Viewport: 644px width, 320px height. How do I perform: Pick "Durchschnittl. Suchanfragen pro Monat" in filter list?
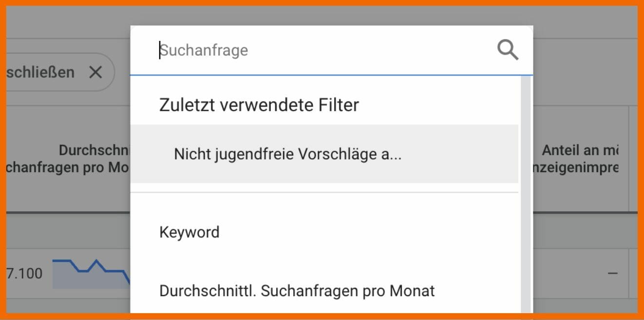point(297,291)
